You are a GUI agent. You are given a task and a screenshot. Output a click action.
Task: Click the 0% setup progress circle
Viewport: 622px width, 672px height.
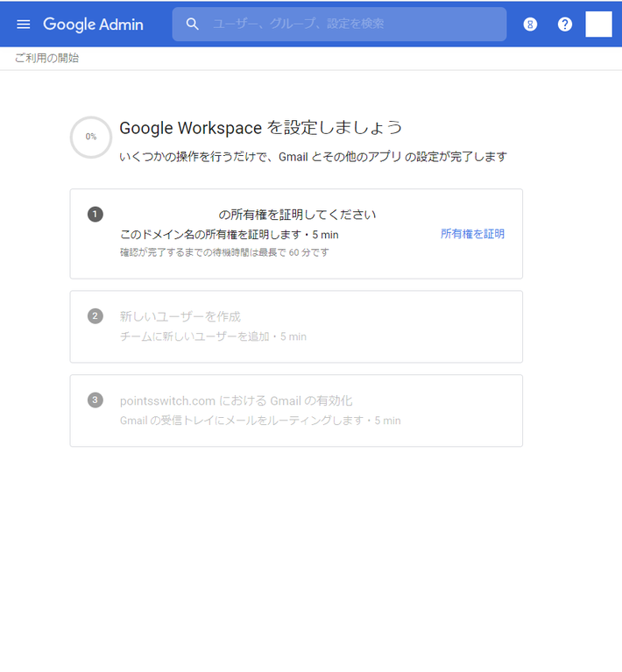(x=91, y=138)
